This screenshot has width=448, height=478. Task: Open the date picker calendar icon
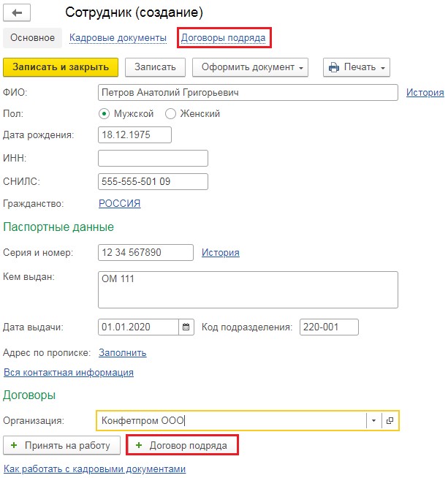pos(186,327)
